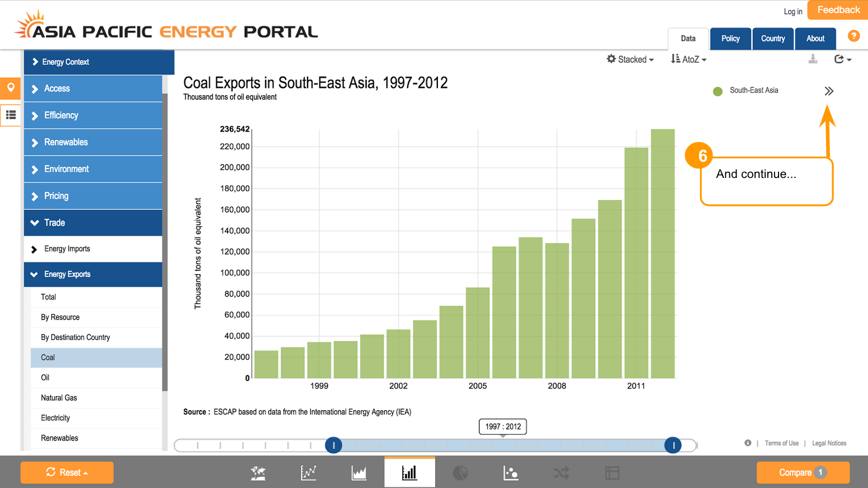868x488 pixels.
Task: Select the line chart icon
Action: 308,473
